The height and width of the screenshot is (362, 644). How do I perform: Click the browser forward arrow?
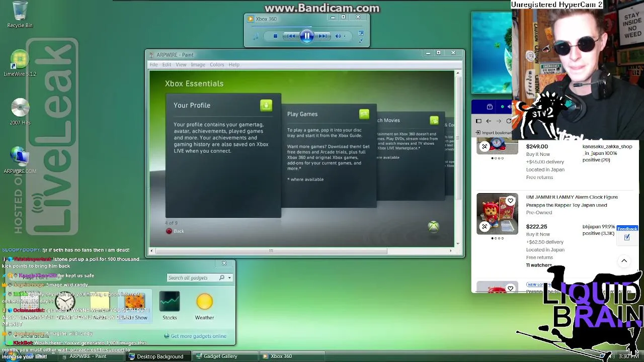click(499, 121)
